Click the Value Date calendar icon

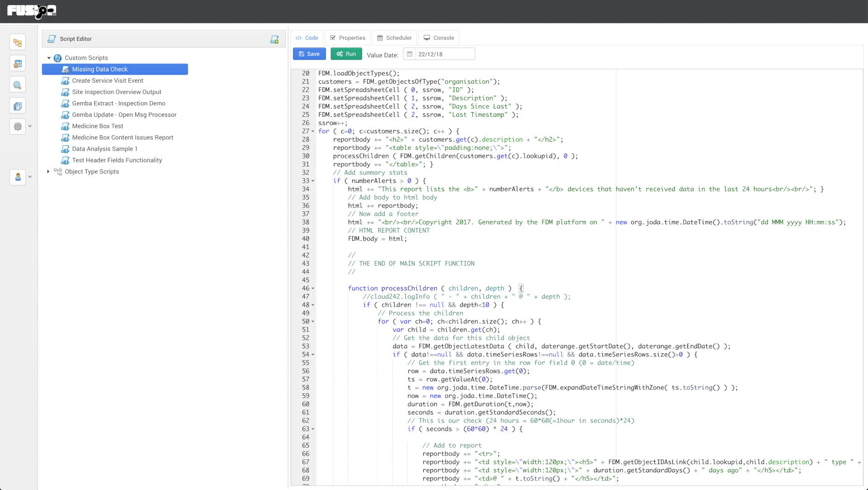410,54
